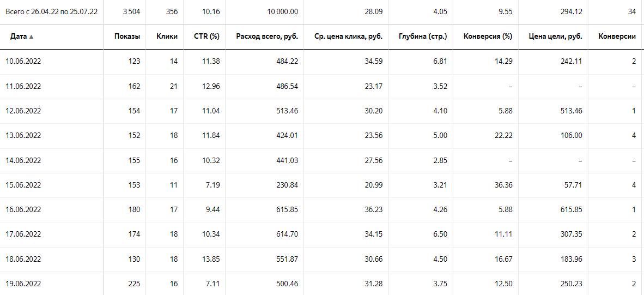644x295 pixels.
Task: Select the 15.06.2022 date cell
Action: tap(23, 185)
